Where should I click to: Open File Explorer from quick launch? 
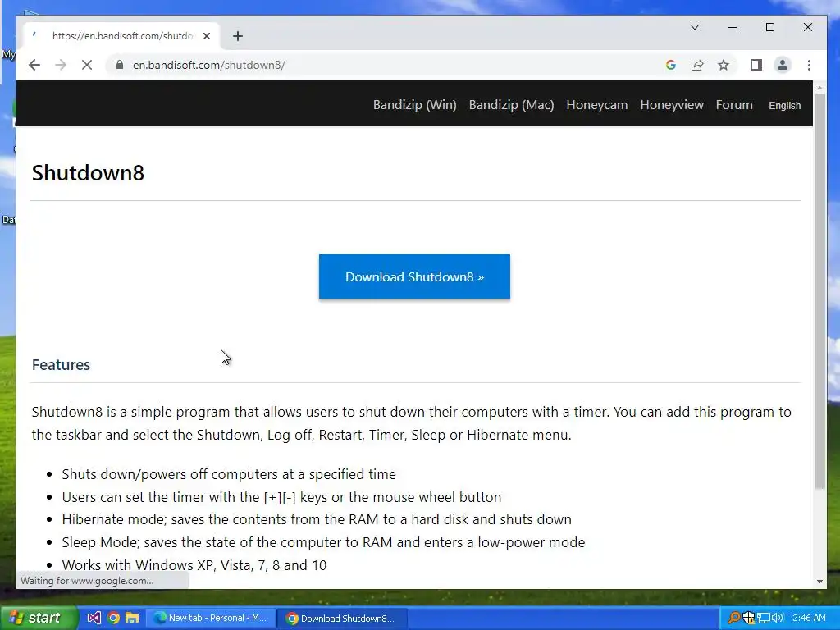coord(132,618)
